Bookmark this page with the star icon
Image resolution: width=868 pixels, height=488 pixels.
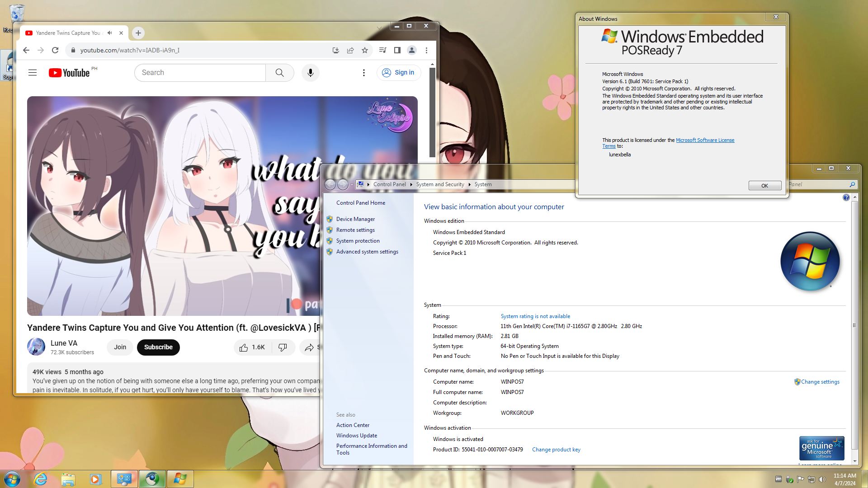click(365, 50)
